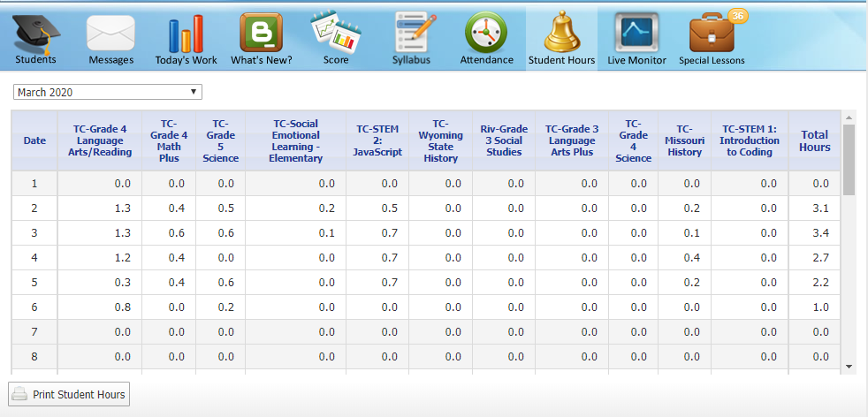Viewport: 868px width, 417px height.
Task: Select date 5 row cell
Action: tap(34, 283)
